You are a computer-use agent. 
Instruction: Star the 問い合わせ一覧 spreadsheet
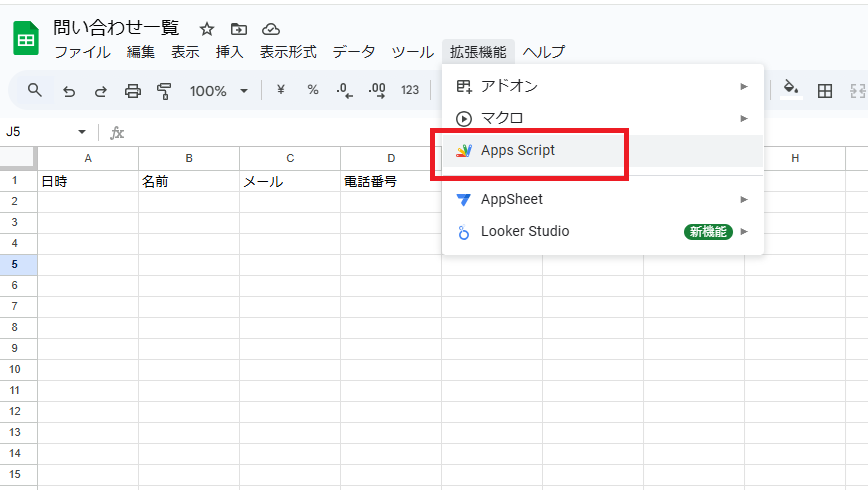coord(207,29)
